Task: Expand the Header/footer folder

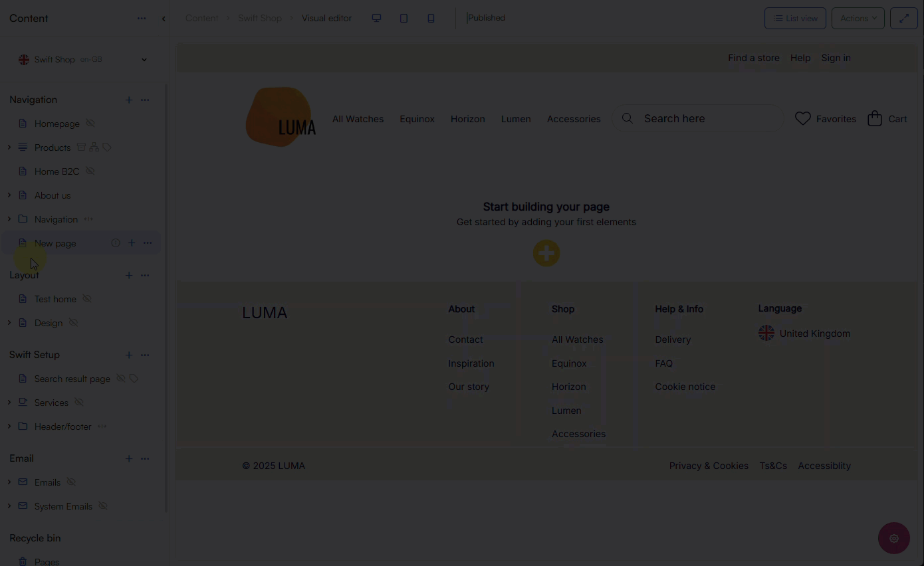Action: [9, 426]
